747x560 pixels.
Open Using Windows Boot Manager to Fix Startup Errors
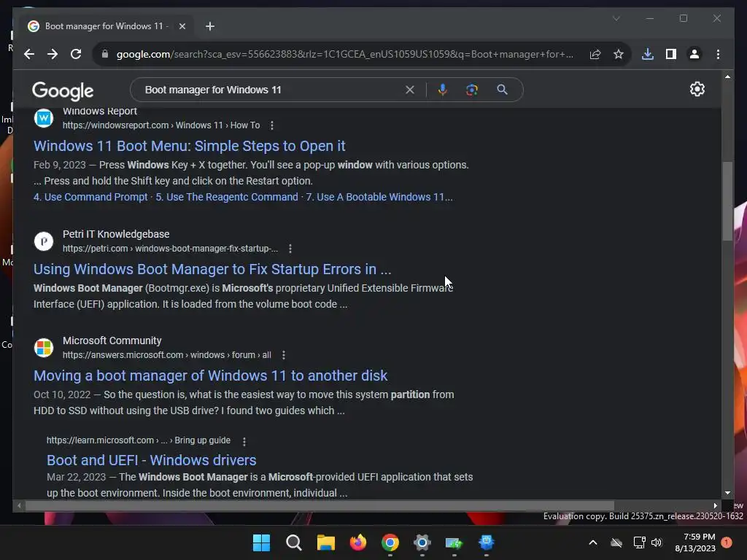click(212, 269)
